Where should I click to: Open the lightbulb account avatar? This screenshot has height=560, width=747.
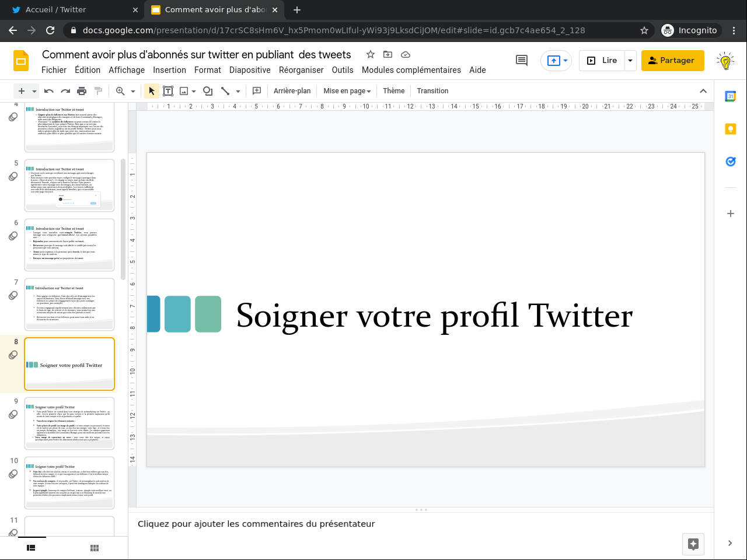coord(725,60)
